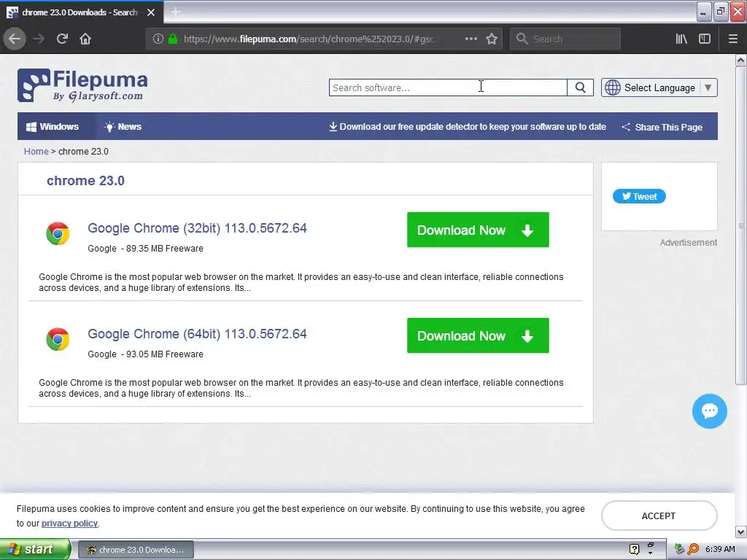Screen dimensions: 747x560
Task: Click Download Now for Chrome 64bit
Action: coord(478,335)
